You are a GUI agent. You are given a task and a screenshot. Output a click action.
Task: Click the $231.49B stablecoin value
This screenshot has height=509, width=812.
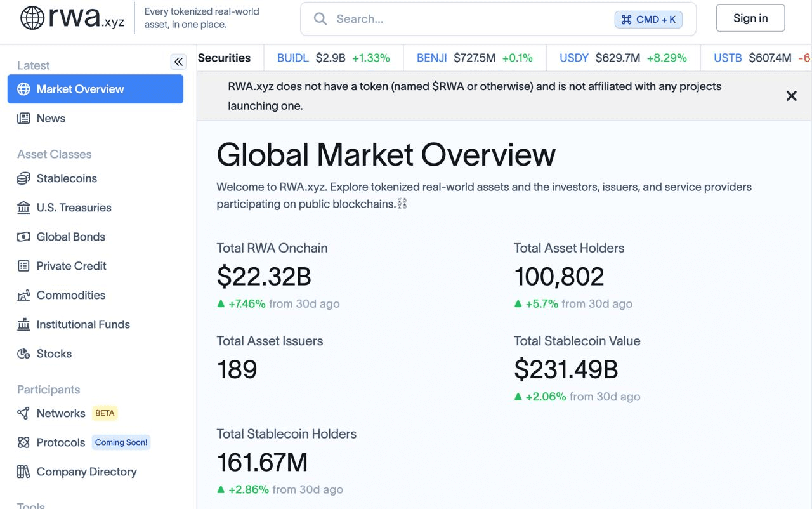click(566, 369)
